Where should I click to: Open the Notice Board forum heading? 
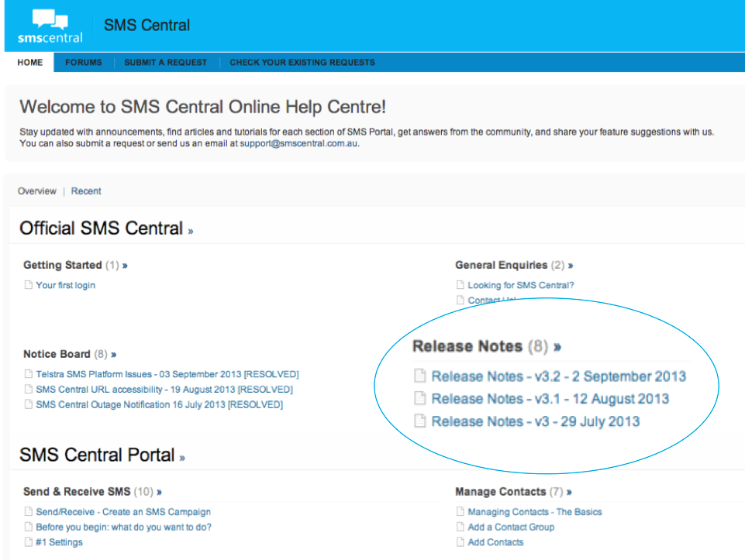tap(57, 354)
